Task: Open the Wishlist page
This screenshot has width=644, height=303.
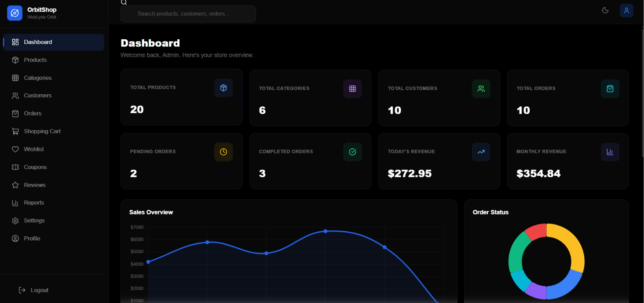Action: point(54,149)
